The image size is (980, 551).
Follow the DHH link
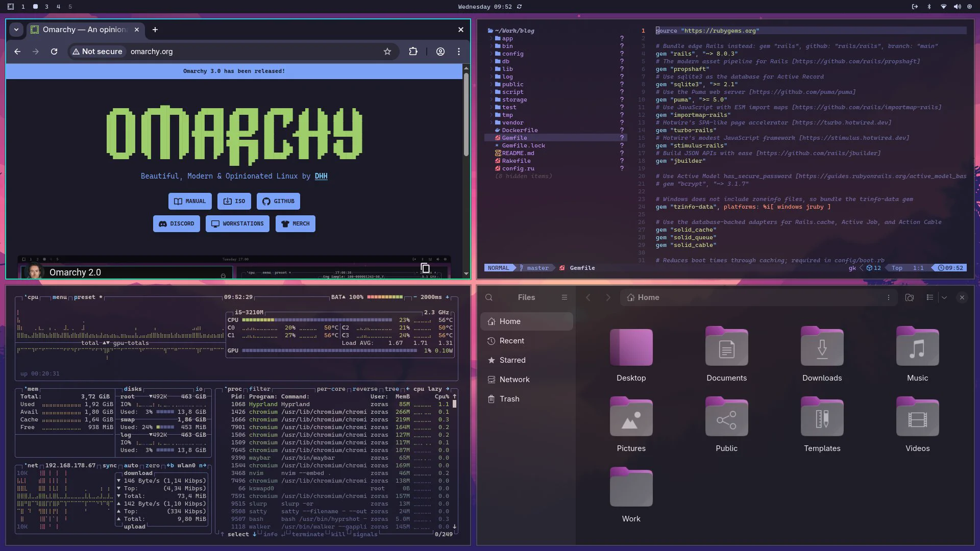click(321, 176)
